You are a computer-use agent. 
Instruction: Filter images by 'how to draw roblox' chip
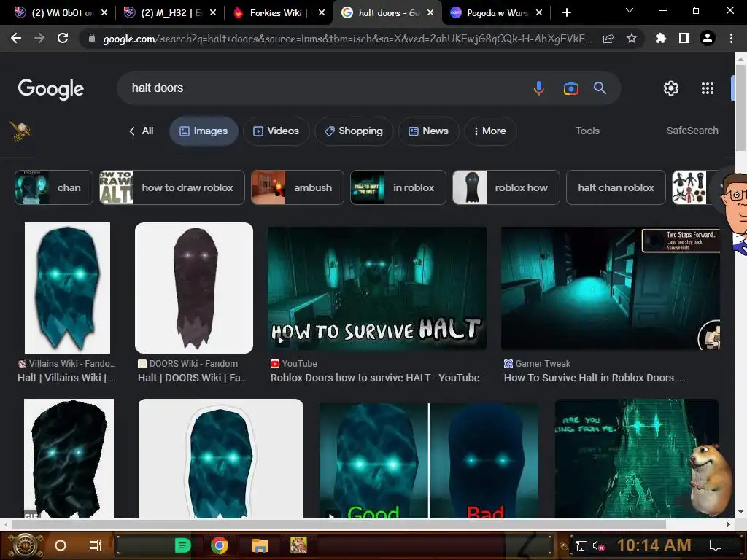pos(172,187)
